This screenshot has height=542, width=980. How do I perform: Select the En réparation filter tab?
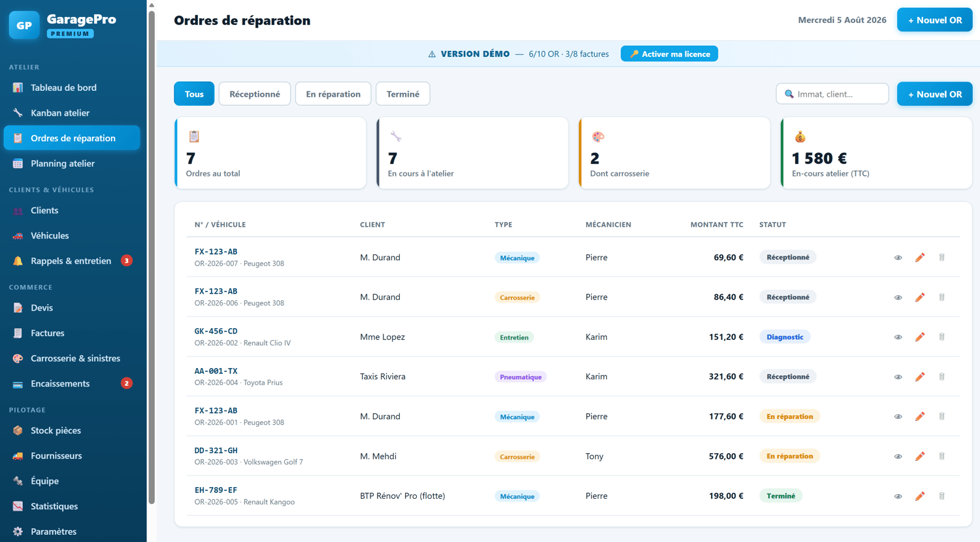[x=333, y=94]
